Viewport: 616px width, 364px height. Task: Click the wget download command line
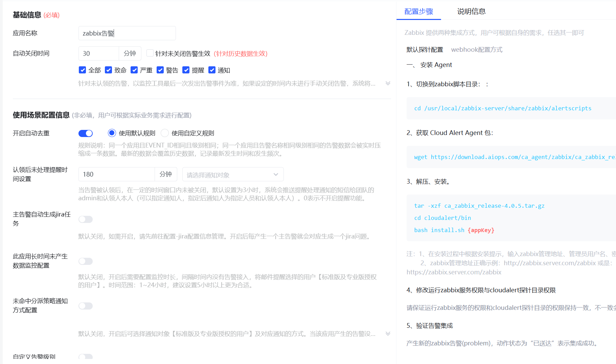(x=515, y=157)
